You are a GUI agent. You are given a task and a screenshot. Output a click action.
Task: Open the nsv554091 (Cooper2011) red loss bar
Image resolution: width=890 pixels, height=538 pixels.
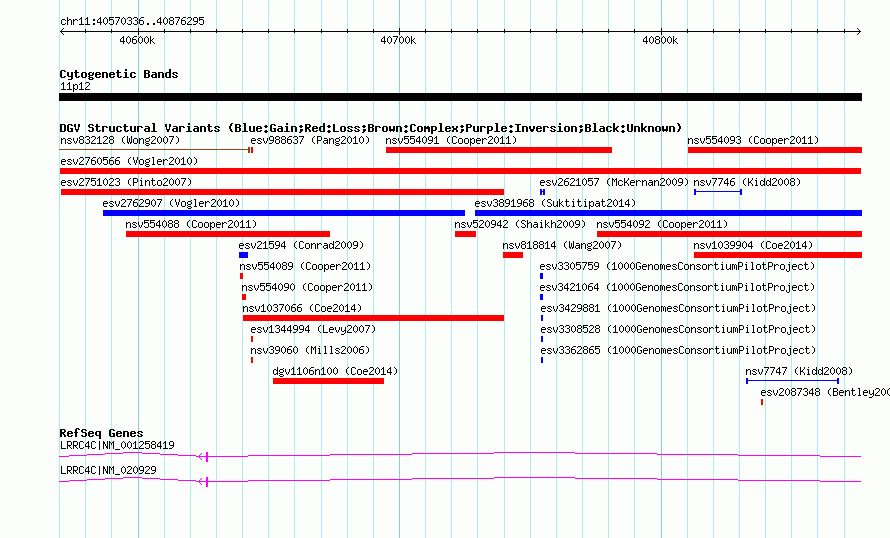coord(499,150)
